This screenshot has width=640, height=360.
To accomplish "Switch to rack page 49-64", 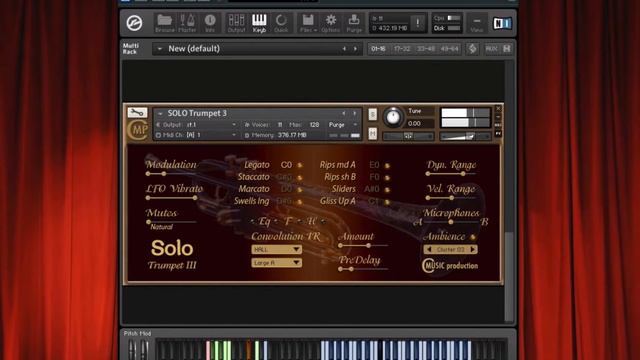I will (x=449, y=49).
